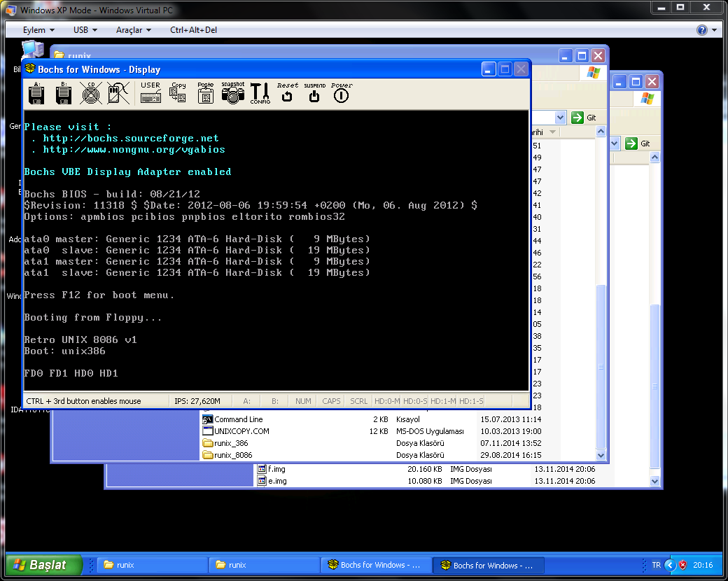Click the Power icon in Bochs
The width and height of the screenshot is (728, 581).
(x=342, y=92)
